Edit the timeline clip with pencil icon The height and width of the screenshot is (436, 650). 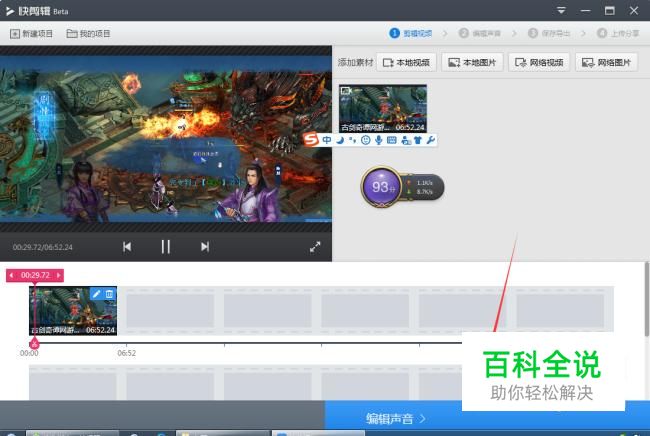[x=97, y=294]
